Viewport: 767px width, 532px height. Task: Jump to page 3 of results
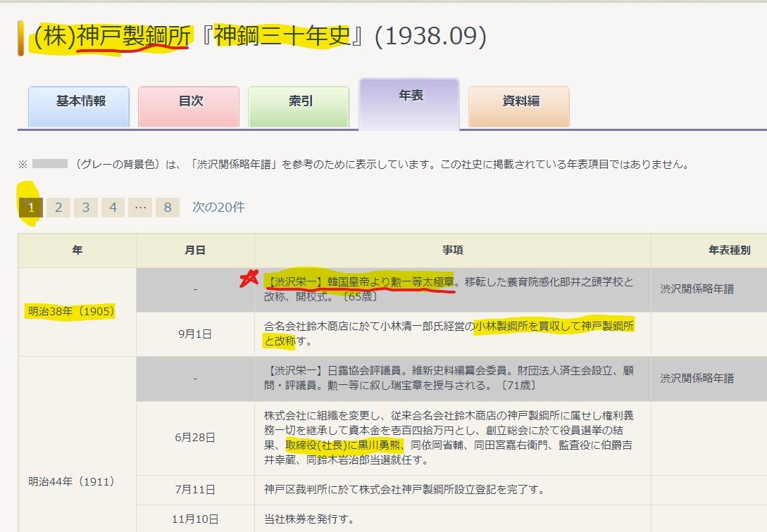click(x=86, y=208)
